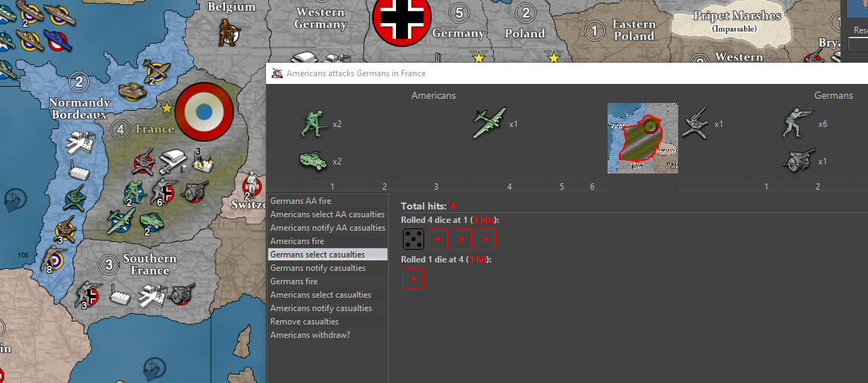Click the German anti-aircraft gun icon
The height and width of the screenshot is (383, 868).
pos(695,123)
